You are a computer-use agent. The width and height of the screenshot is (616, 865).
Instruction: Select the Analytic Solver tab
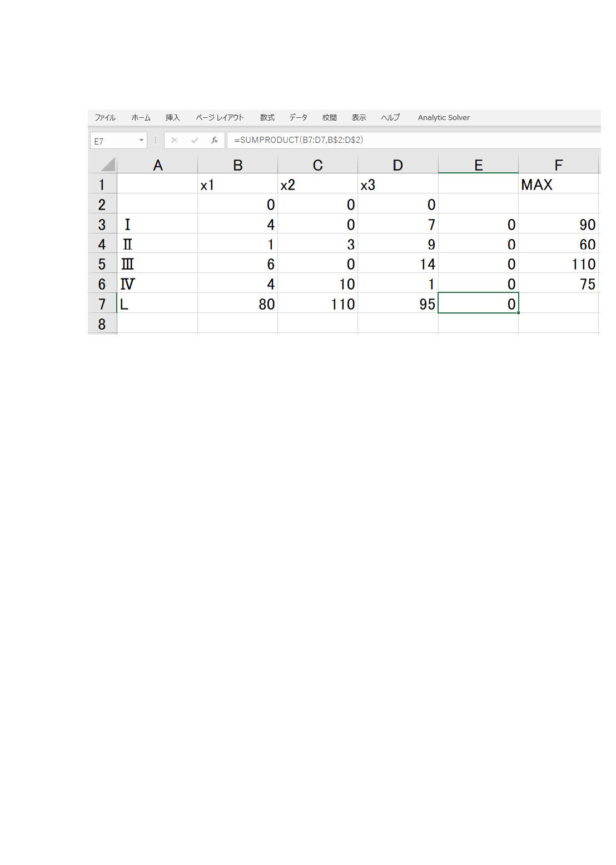pos(444,117)
